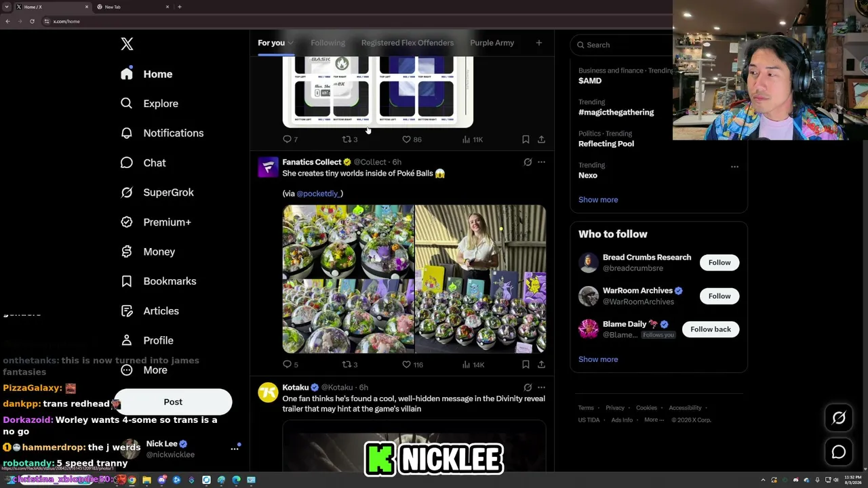Image resolution: width=868 pixels, height=488 pixels.
Task: Open the floating Messages drawer button
Action: 839,452
